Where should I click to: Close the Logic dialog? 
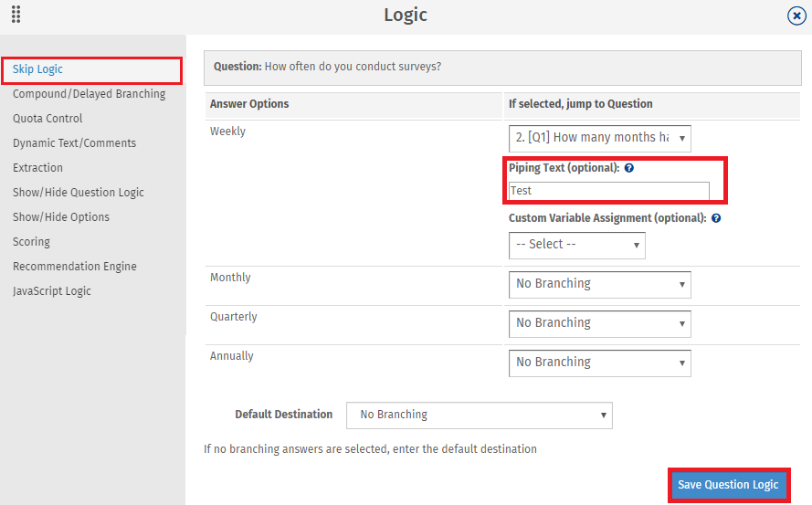[x=796, y=16]
